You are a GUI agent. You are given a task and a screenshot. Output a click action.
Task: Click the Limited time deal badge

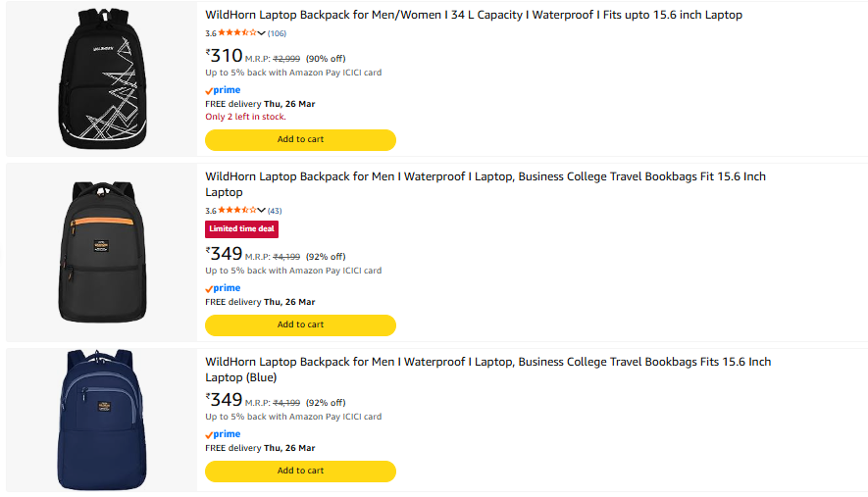pos(241,229)
